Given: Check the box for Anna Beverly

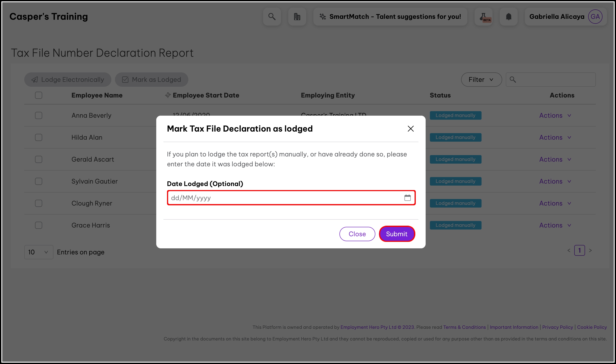Looking at the screenshot, I should (x=39, y=115).
